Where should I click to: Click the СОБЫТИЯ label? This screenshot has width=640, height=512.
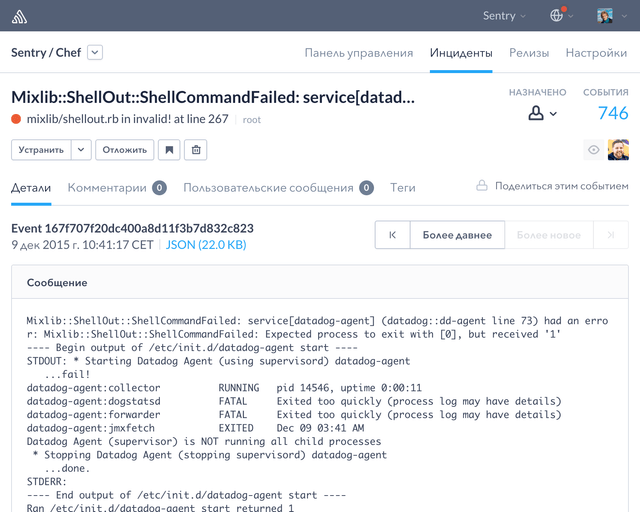(x=606, y=93)
